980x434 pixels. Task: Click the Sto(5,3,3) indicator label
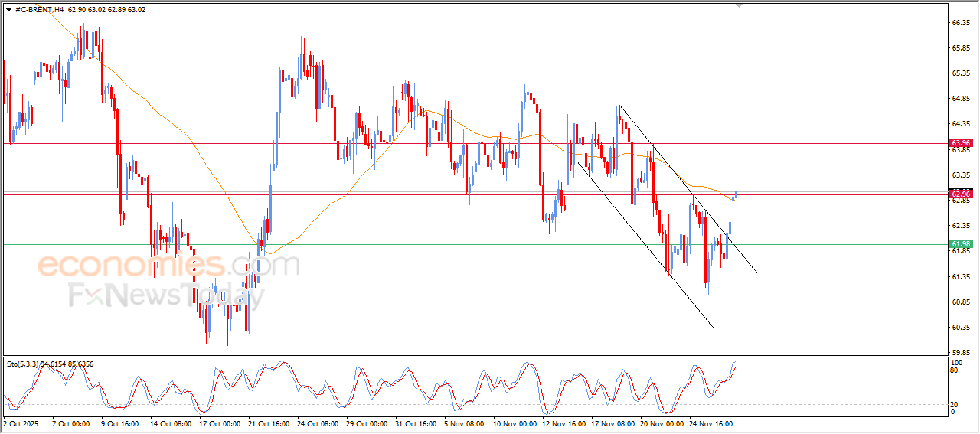tap(22, 364)
